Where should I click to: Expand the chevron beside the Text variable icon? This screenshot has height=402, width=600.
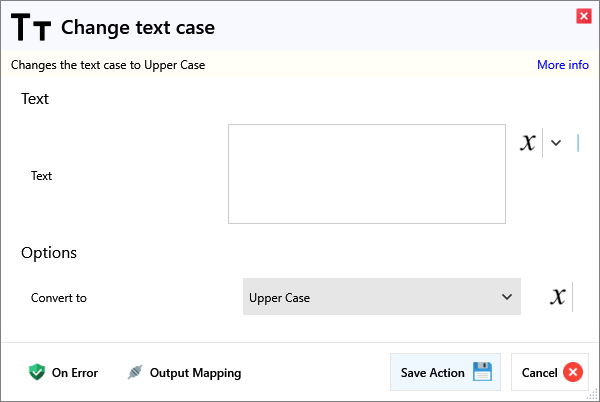(x=557, y=143)
